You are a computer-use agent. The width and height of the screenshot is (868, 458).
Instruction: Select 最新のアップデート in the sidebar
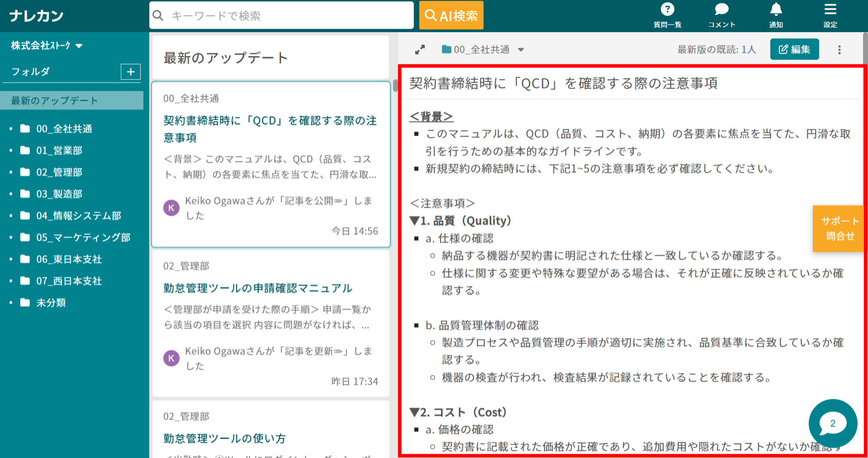click(x=72, y=100)
